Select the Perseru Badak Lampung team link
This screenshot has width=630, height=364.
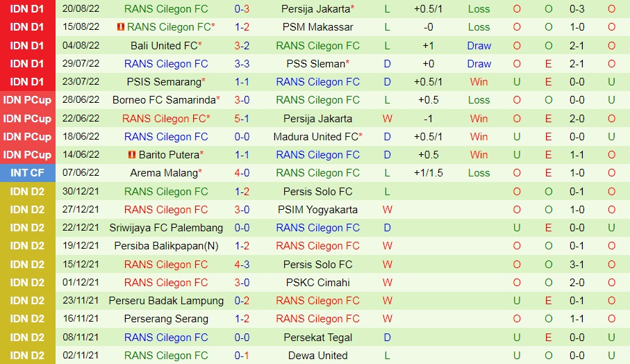tap(166, 300)
